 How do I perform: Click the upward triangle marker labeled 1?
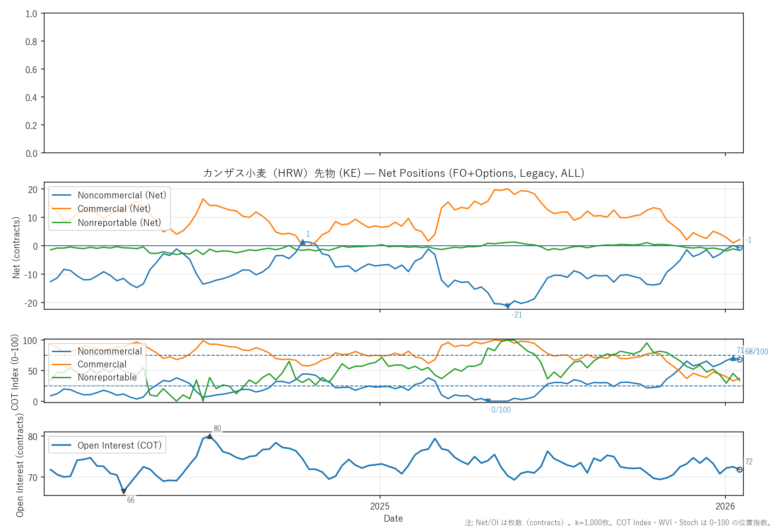click(x=303, y=242)
